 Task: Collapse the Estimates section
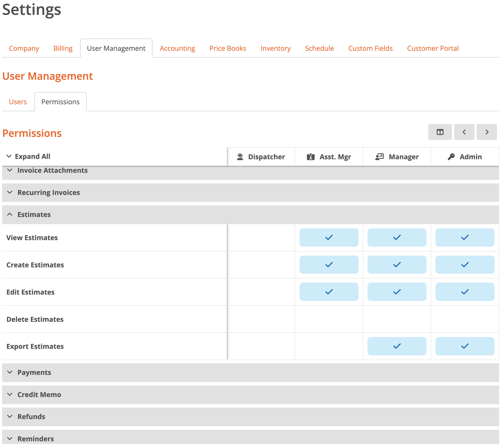pos(250,214)
